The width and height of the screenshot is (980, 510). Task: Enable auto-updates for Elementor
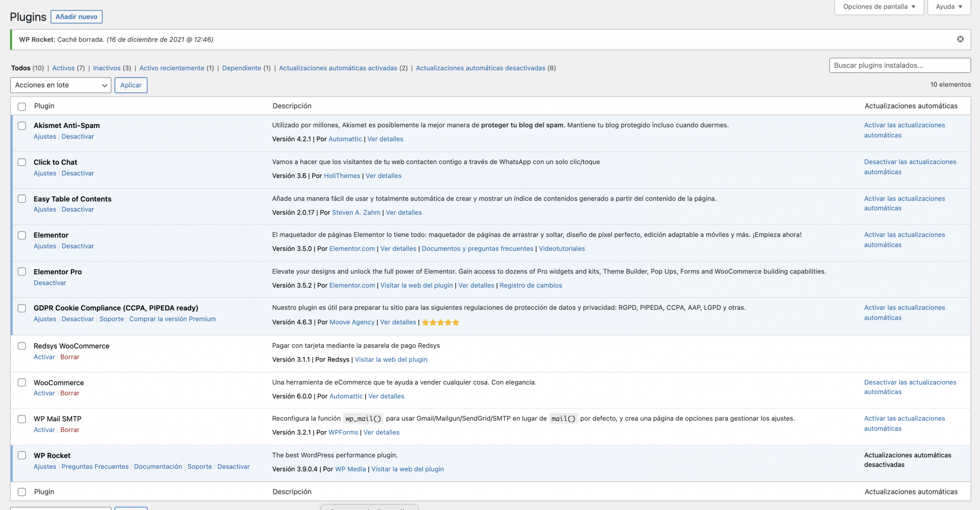(x=904, y=239)
